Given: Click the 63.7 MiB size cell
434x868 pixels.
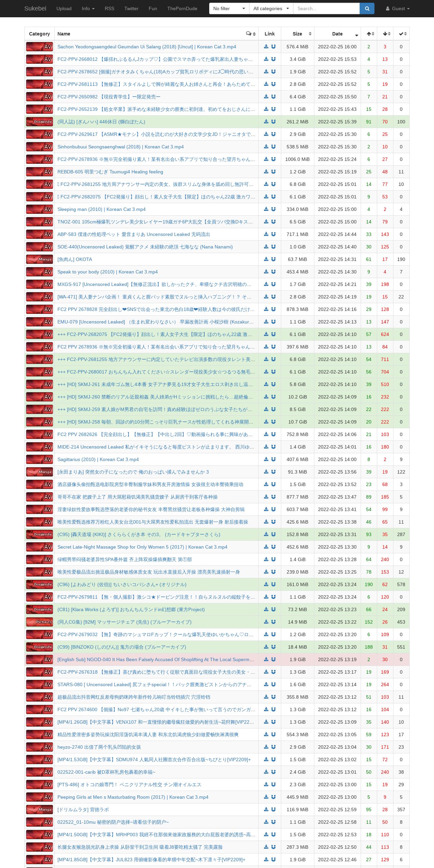Looking at the screenshot, I should pyautogui.click(x=297, y=259).
